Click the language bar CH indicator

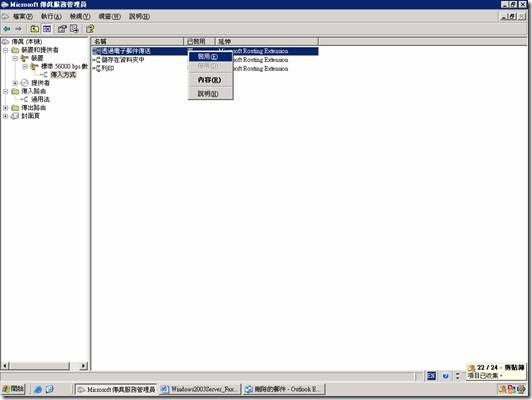431,376
